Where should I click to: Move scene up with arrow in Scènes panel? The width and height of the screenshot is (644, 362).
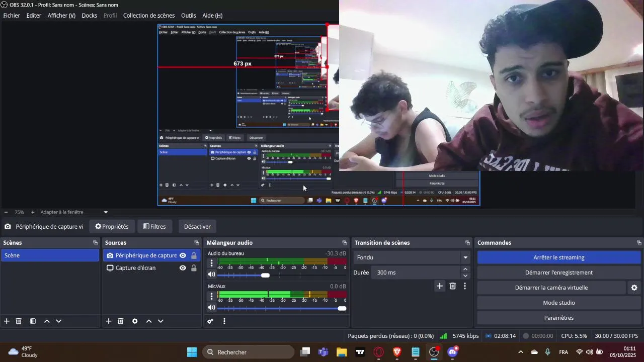click(x=47, y=321)
